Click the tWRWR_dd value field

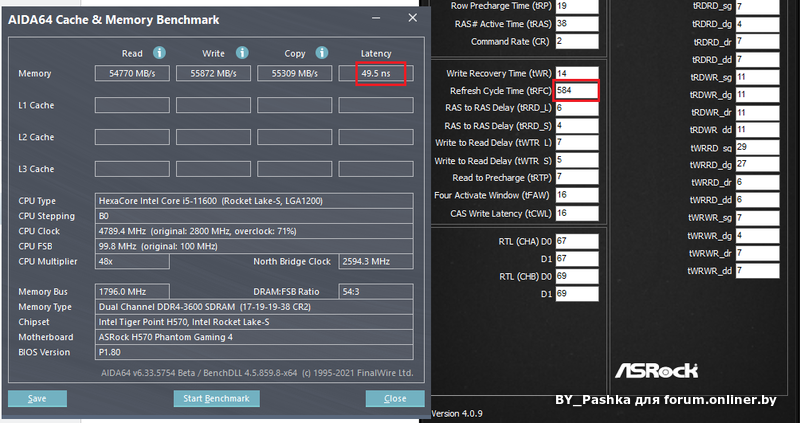[757, 270]
